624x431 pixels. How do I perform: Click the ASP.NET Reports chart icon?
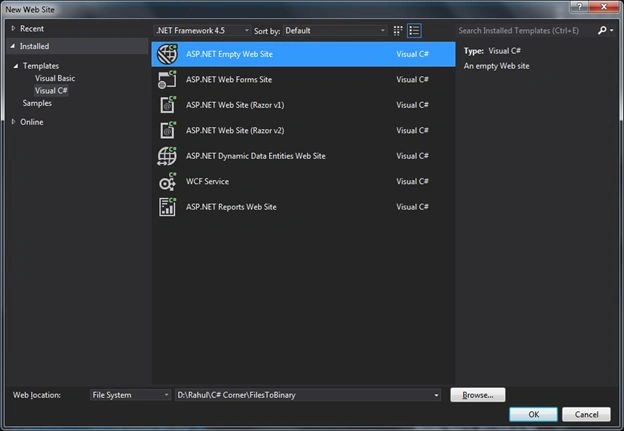pyautogui.click(x=167, y=207)
